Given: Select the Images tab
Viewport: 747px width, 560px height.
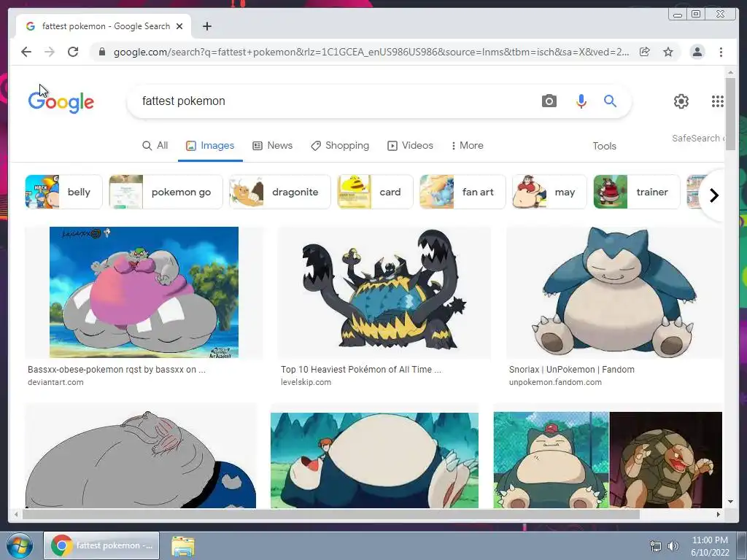Looking at the screenshot, I should tap(210, 146).
